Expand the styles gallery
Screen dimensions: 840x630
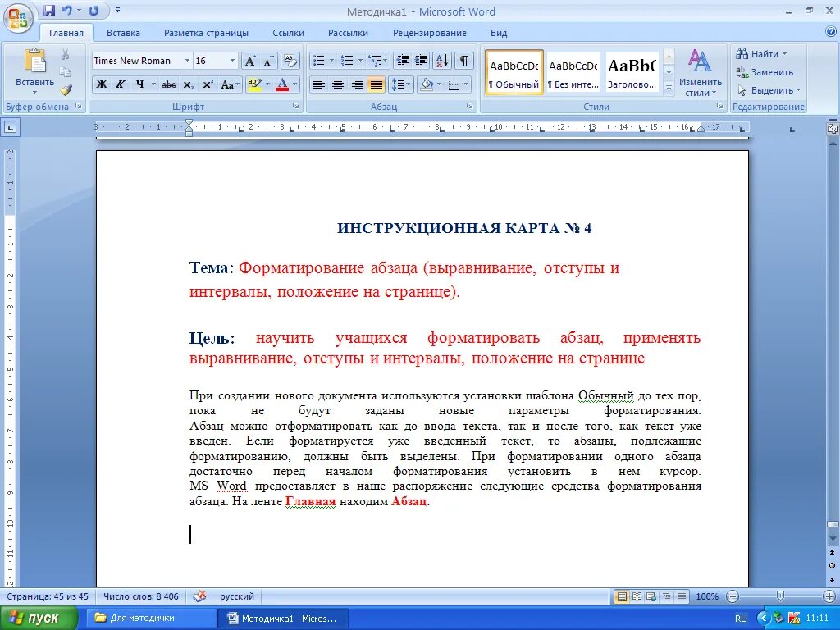coord(669,87)
